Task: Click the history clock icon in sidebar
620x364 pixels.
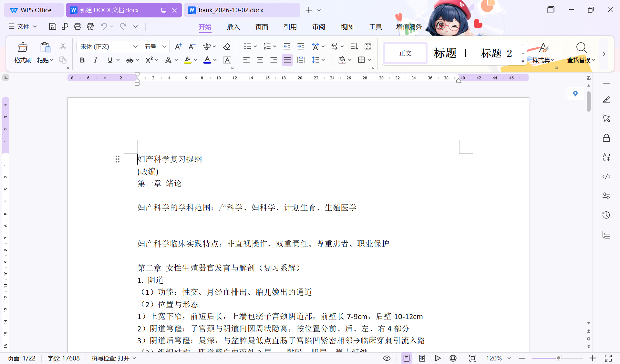Action: pos(606,215)
